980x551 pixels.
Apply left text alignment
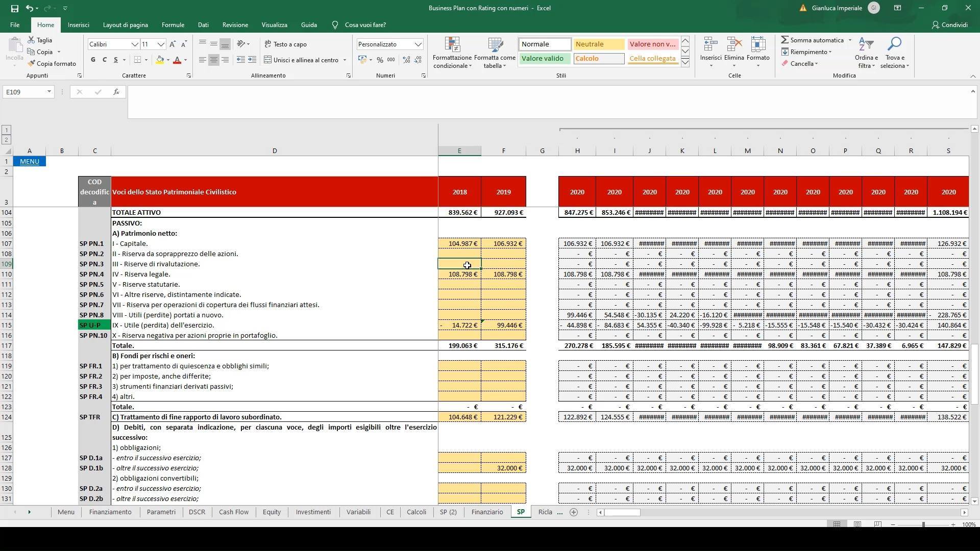[203, 60]
